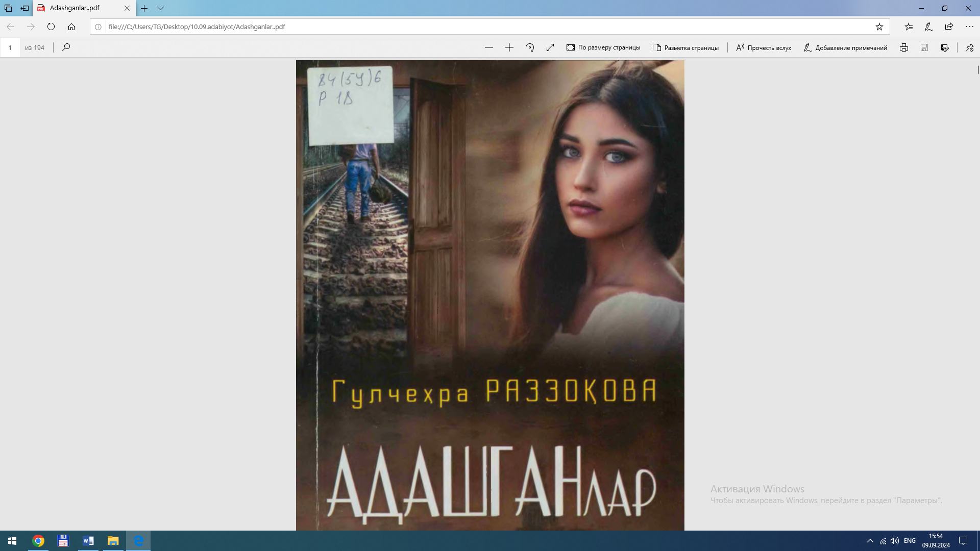
Task: Open clock and date flyout
Action: [x=936, y=541]
